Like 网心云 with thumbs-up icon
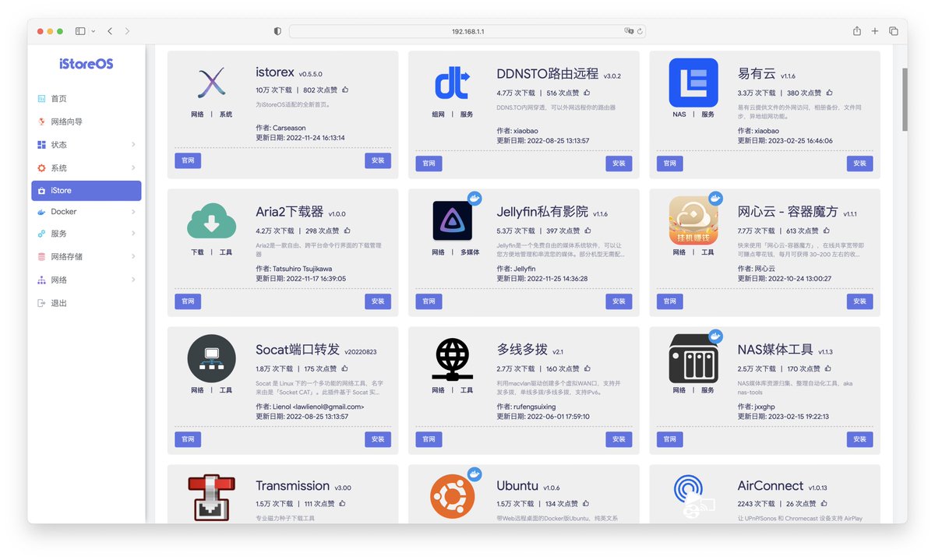This screenshot has width=935, height=560. [827, 231]
